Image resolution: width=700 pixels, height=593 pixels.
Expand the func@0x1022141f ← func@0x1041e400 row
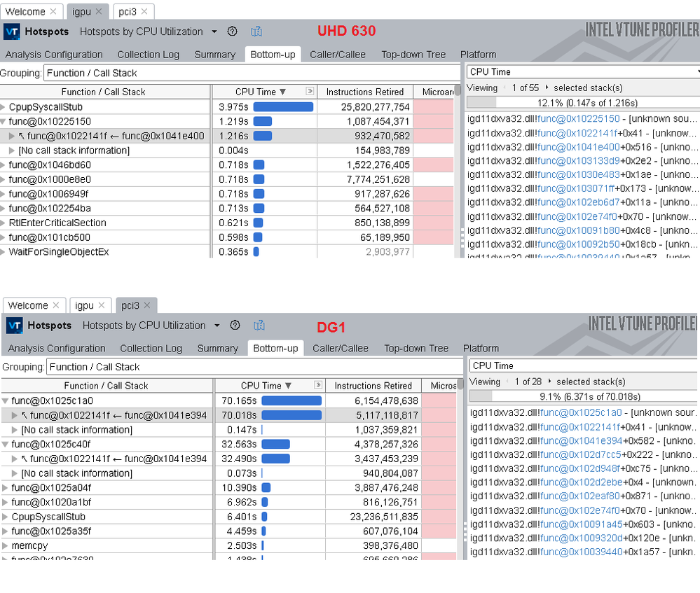tap(12, 136)
